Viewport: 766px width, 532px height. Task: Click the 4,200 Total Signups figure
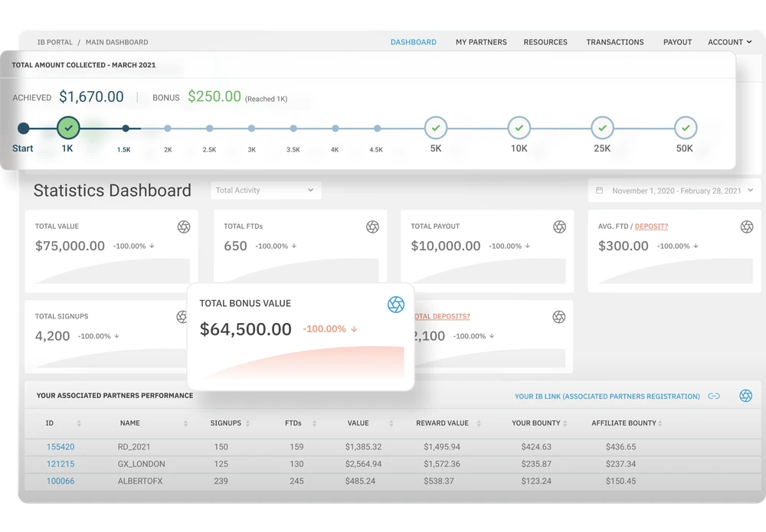[x=52, y=336]
